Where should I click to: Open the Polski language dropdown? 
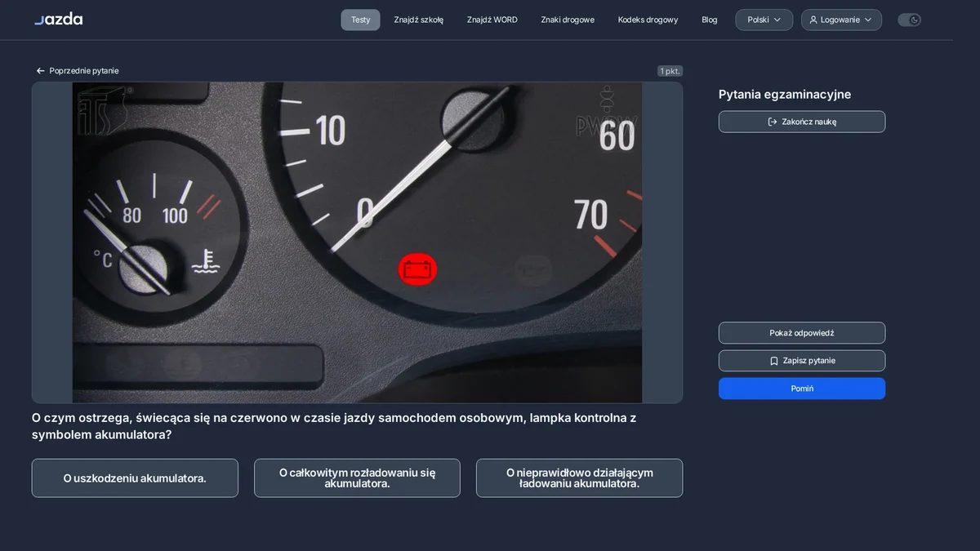point(764,20)
